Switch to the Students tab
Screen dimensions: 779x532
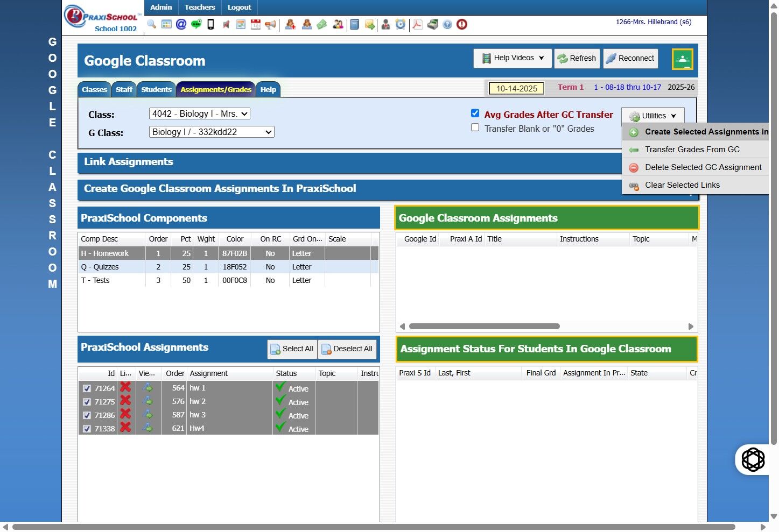click(157, 89)
